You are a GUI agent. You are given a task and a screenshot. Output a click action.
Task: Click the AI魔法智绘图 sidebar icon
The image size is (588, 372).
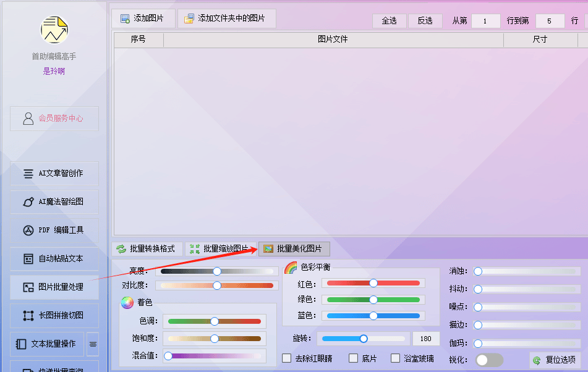pyautogui.click(x=28, y=202)
